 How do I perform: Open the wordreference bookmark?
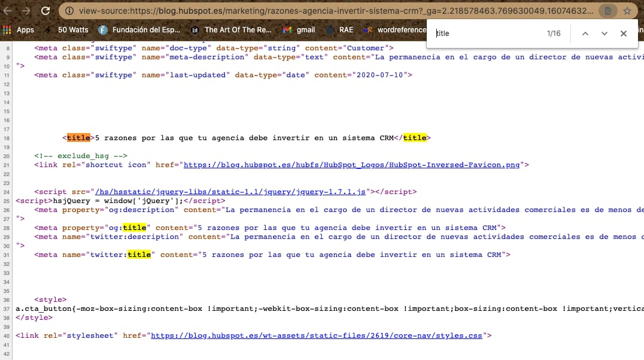click(394, 29)
